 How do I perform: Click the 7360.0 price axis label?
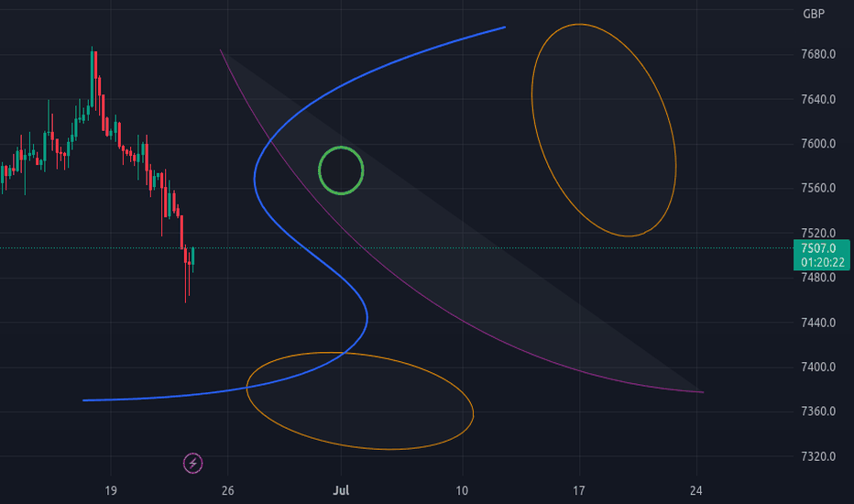[818, 411]
